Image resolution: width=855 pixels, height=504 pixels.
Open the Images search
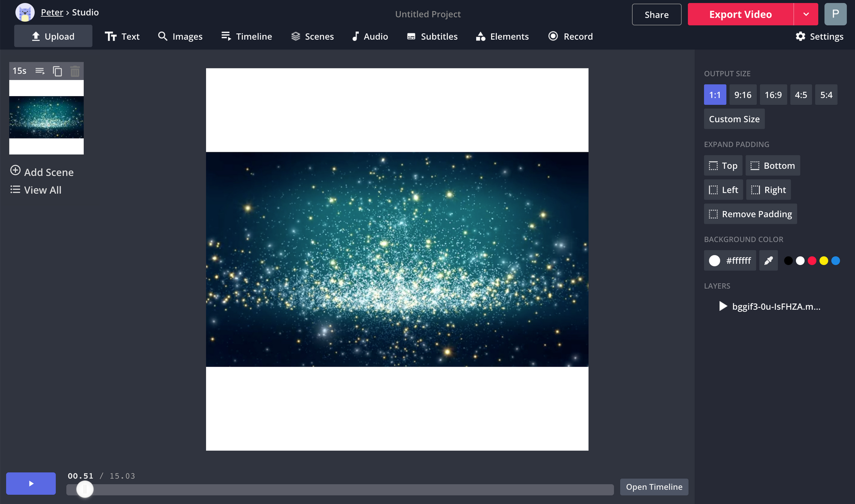click(180, 36)
